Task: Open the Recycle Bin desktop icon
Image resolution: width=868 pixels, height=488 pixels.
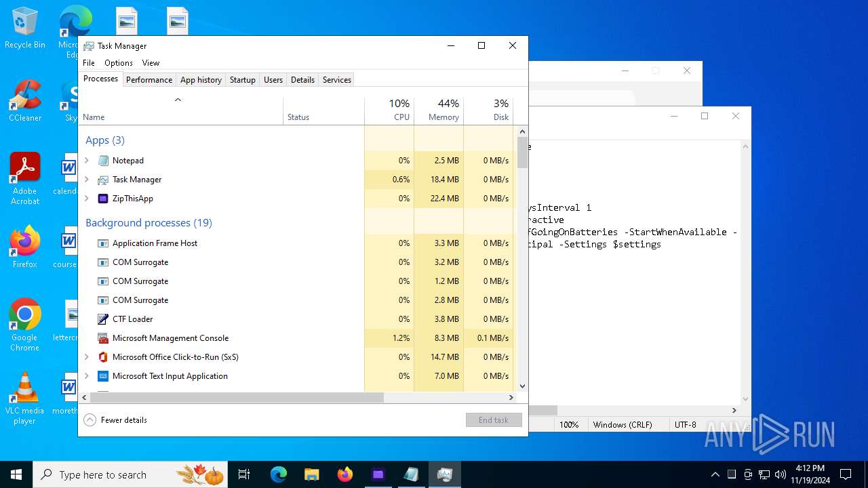Action: [25, 28]
